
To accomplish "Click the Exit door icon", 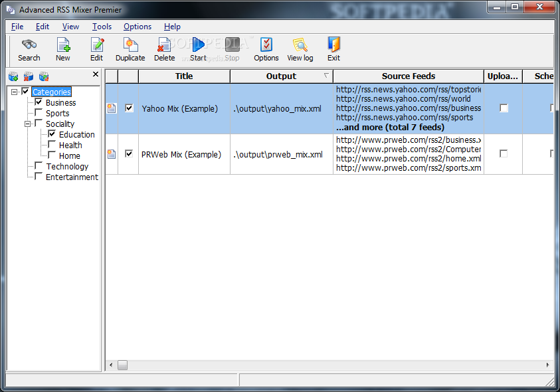I will (x=334, y=45).
